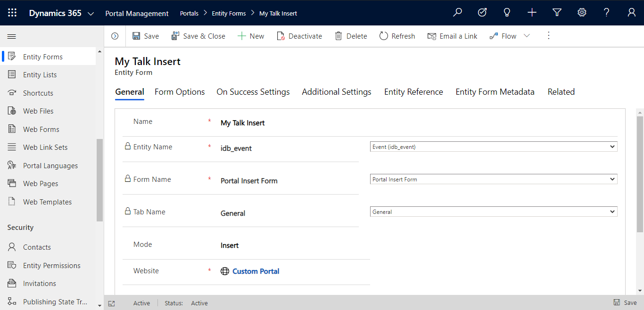Click the Name field value My Talk Insert

[x=243, y=123]
